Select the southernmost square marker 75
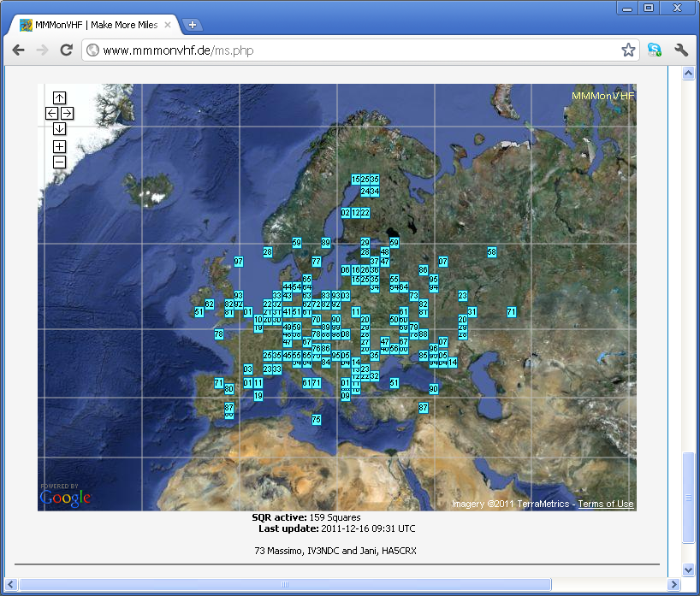This screenshot has width=700, height=596. click(316, 420)
